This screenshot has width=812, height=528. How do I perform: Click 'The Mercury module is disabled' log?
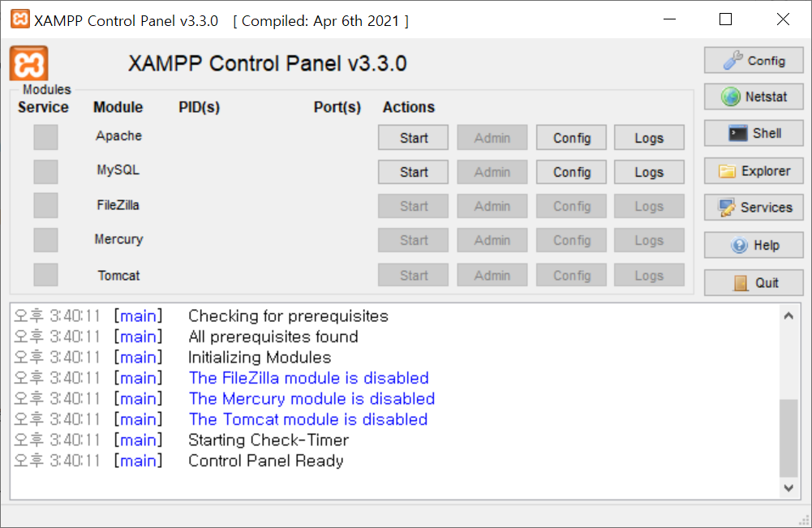311,398
